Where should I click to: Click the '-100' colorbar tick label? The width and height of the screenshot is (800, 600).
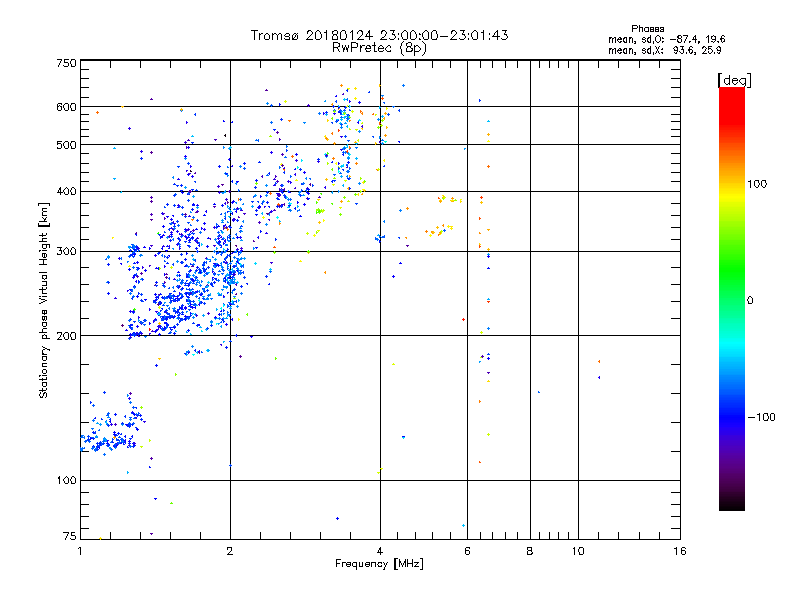(761, 417)
